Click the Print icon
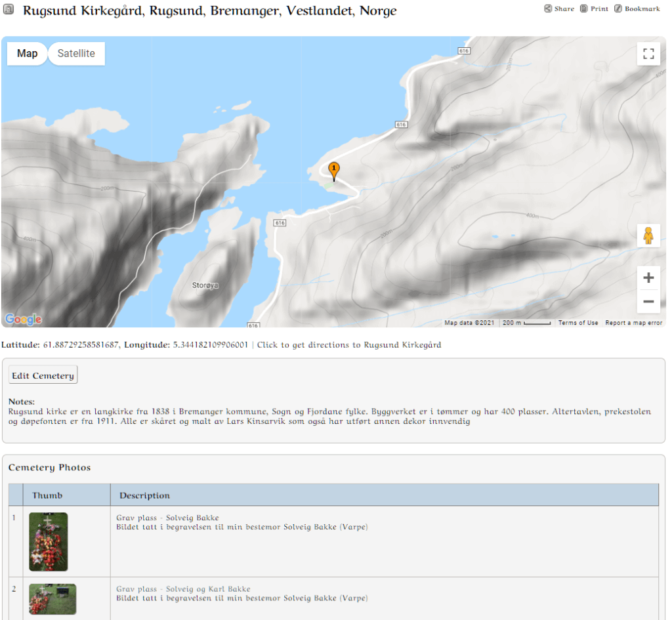This screenshot has width=672, height=620. click(x=583, y=9)
